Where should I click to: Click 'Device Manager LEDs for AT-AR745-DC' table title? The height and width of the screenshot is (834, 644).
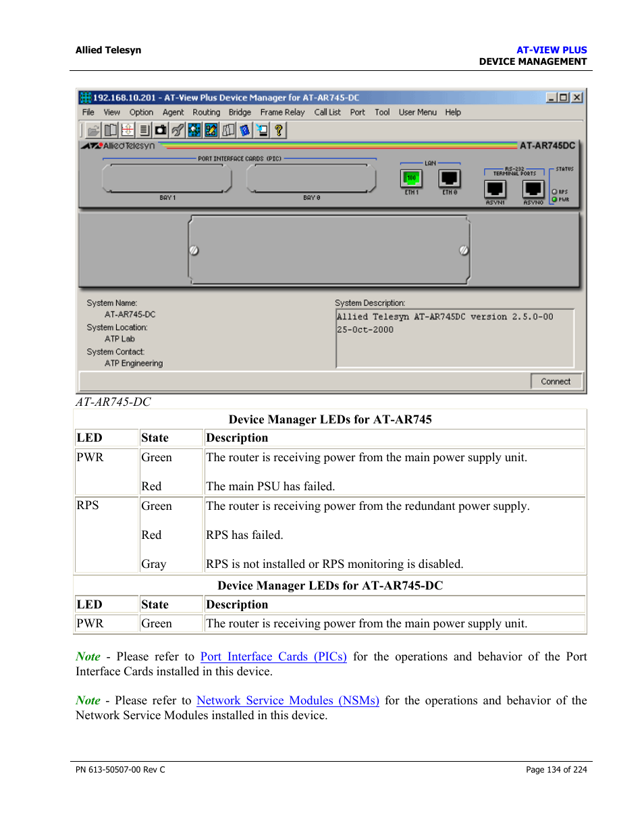pyautogui.click(x=330, y=585)
